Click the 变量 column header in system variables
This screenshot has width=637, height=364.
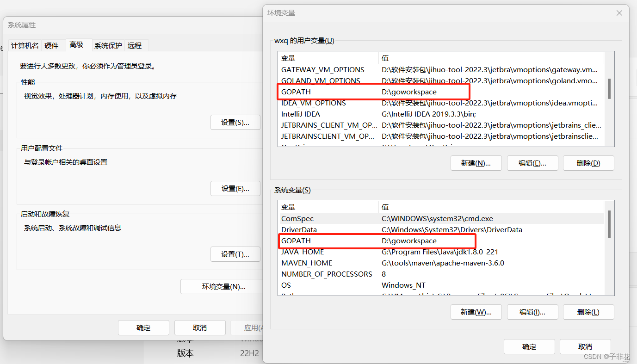(328, 207)
